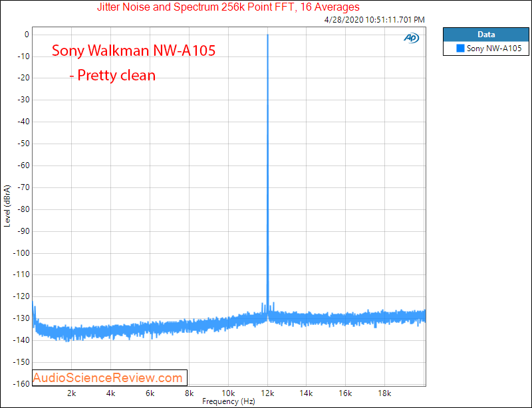532x408 pixels.
Task: Click the 8k frequency tick label
Action: [189, 393]
